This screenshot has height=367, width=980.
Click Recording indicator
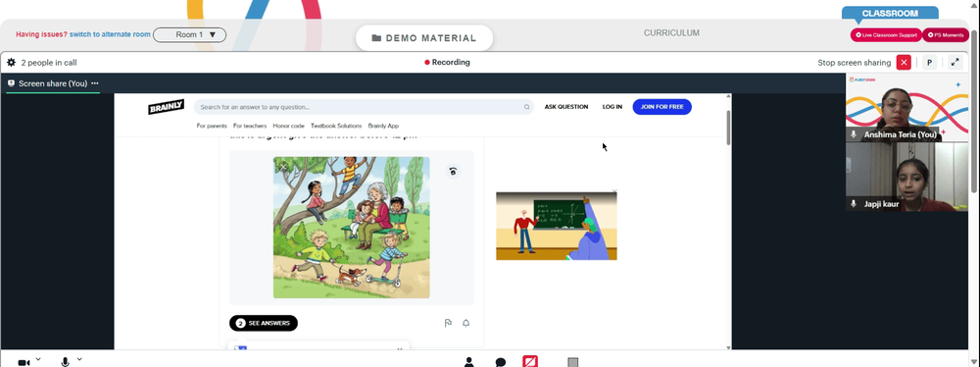(x=447, y=63)
